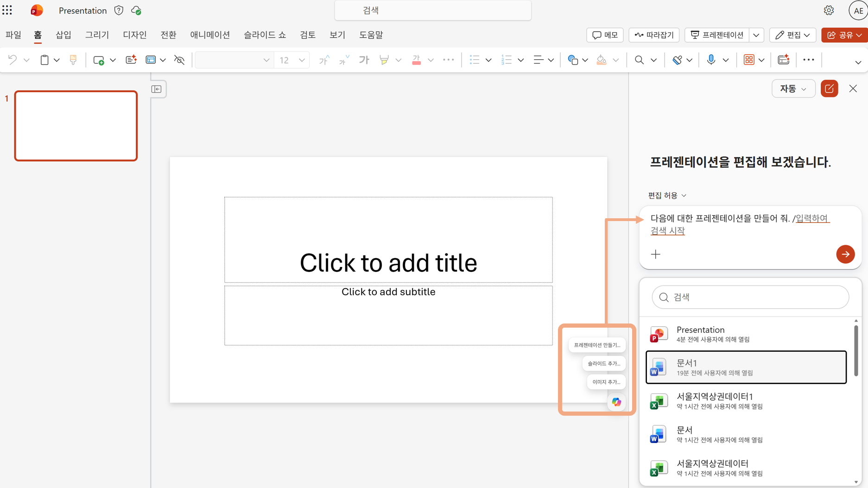Expand the Presentation button dropdown arrow

tap(756, 35)
